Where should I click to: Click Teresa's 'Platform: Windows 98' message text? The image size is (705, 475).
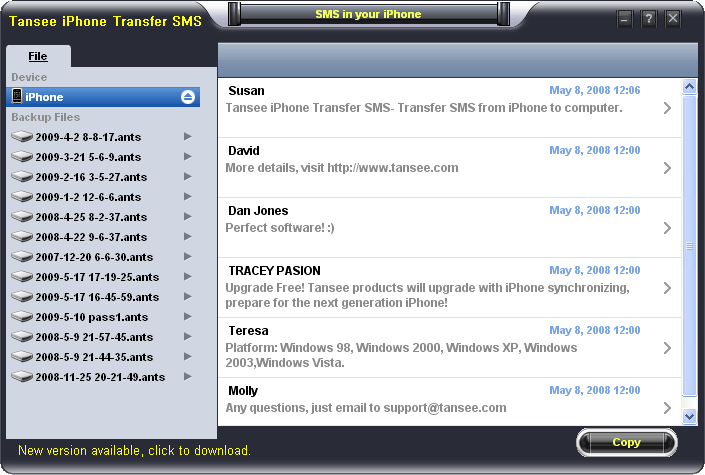[401, 355]
